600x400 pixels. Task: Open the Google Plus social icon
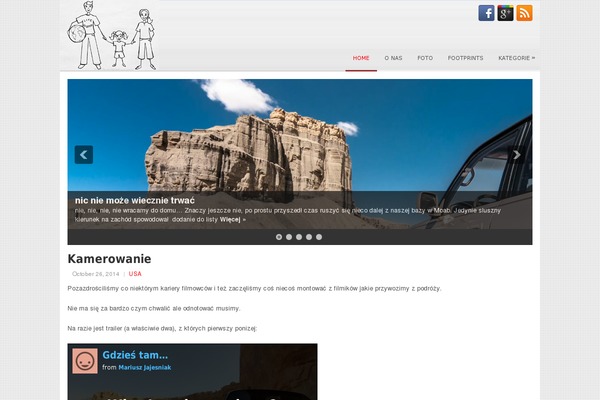click(x=505, y=13)
